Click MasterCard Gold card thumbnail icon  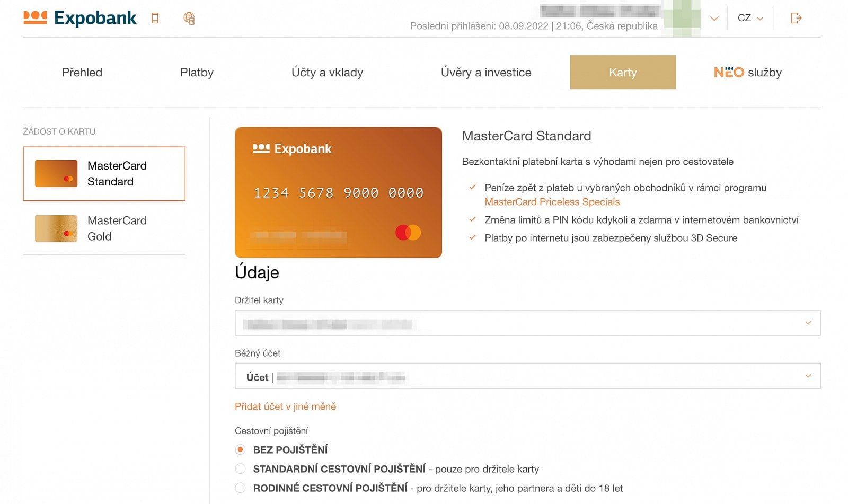56,228
